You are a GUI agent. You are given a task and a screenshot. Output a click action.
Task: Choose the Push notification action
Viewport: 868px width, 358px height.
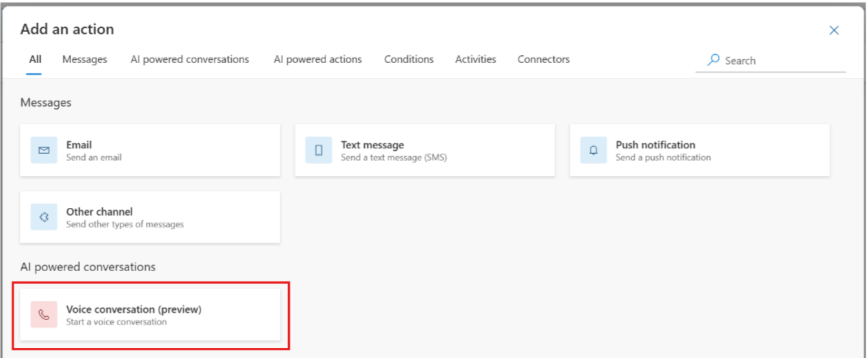tap(699, 150)
